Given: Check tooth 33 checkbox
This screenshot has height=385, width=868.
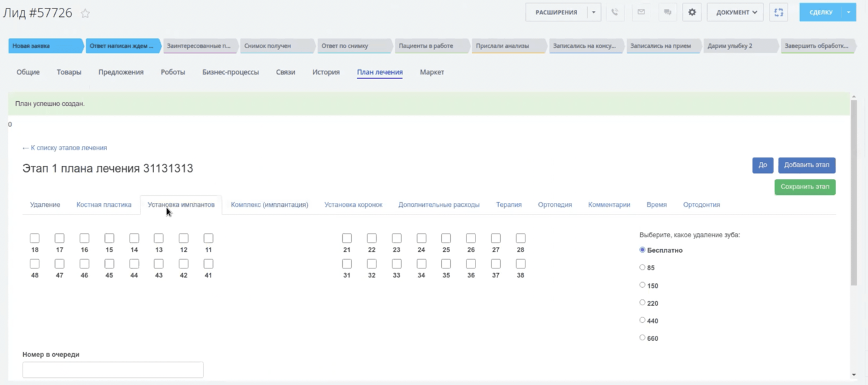Looking at the screenshot, I should coord(396,264).
